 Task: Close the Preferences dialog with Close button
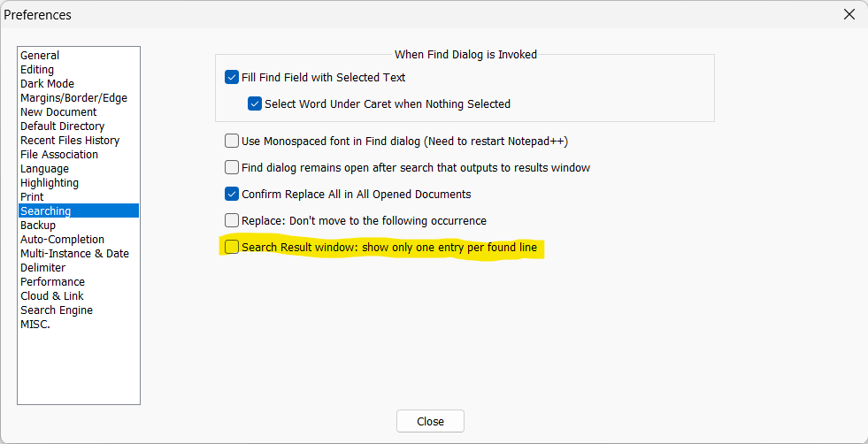[430, 421]
